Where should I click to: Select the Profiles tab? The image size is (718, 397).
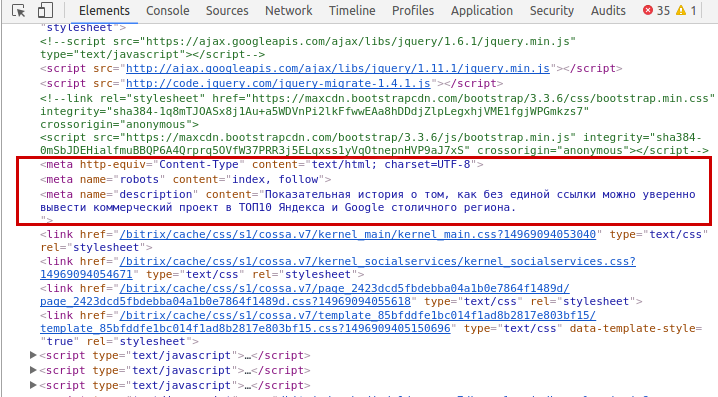point(413,11)
